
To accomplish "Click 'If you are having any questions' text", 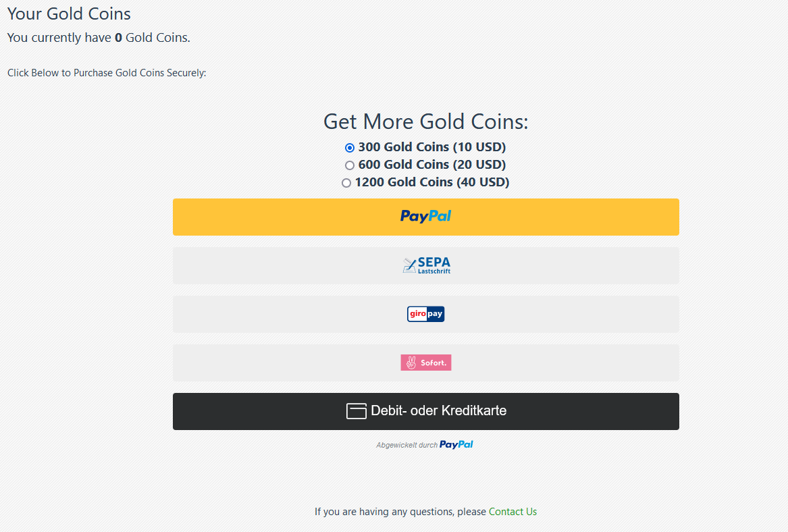I will [x=400, y=512].
